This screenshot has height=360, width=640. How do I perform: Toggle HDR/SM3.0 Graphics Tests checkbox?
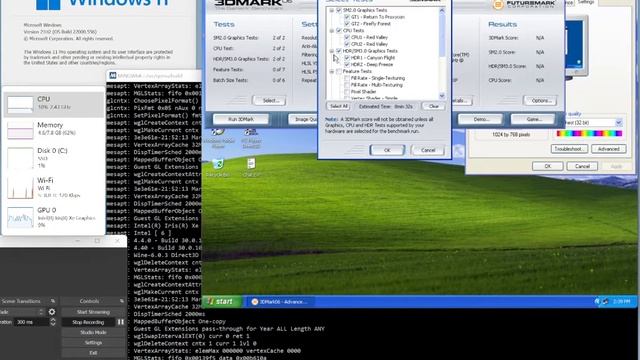tap(339, 51)
